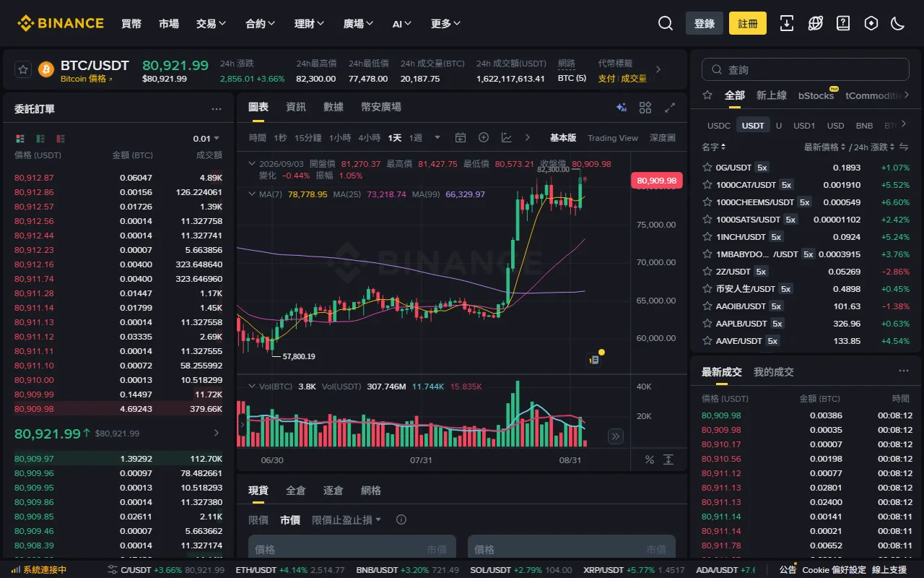Select 新上線 market list tab

[772, 95]
